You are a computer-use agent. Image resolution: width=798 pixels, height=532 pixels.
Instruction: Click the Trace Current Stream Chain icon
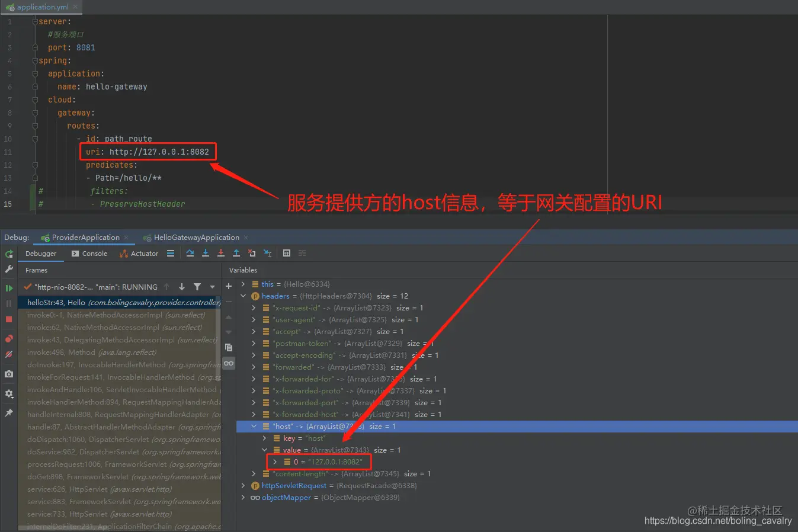click(302, 253)
